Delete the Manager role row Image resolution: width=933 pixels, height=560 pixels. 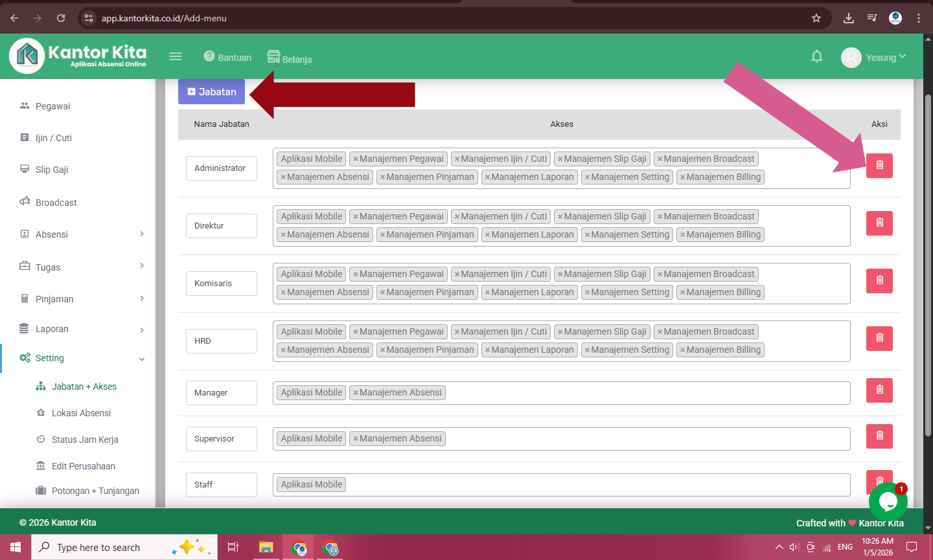[x=879, y=390]
